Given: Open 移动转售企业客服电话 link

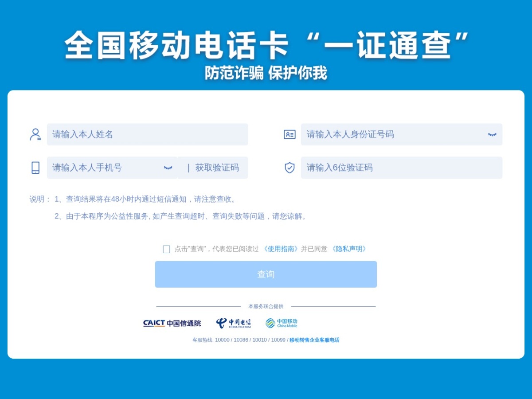Looking at the screenshot, I should tap(314, 340).
